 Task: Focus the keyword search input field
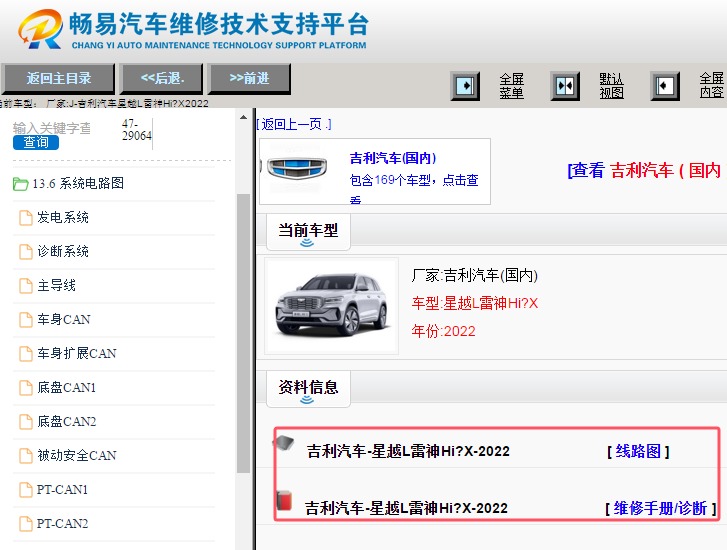point(52,128)
